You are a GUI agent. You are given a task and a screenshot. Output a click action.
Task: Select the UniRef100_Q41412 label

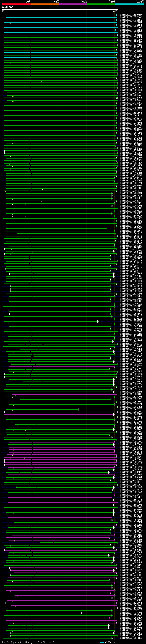(x=131, y=85)
